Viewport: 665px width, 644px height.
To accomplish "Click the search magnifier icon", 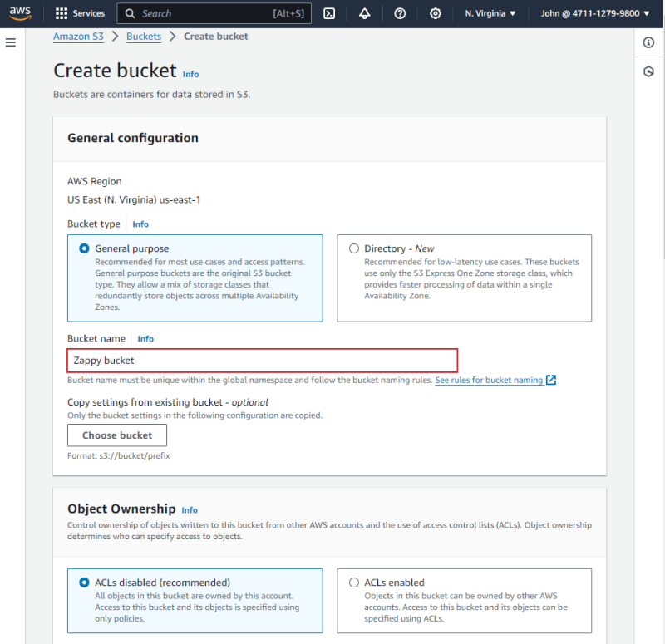I will click(131, 13).
